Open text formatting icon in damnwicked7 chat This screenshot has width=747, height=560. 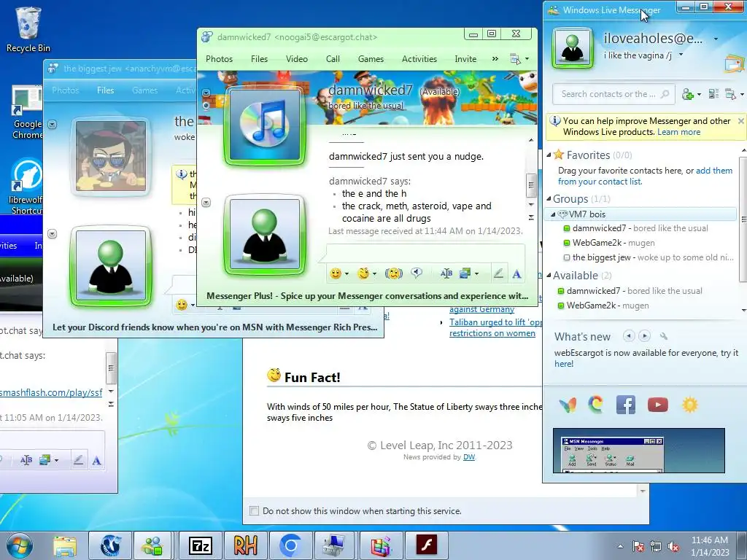pyautogui.click(x=446, y=273)
